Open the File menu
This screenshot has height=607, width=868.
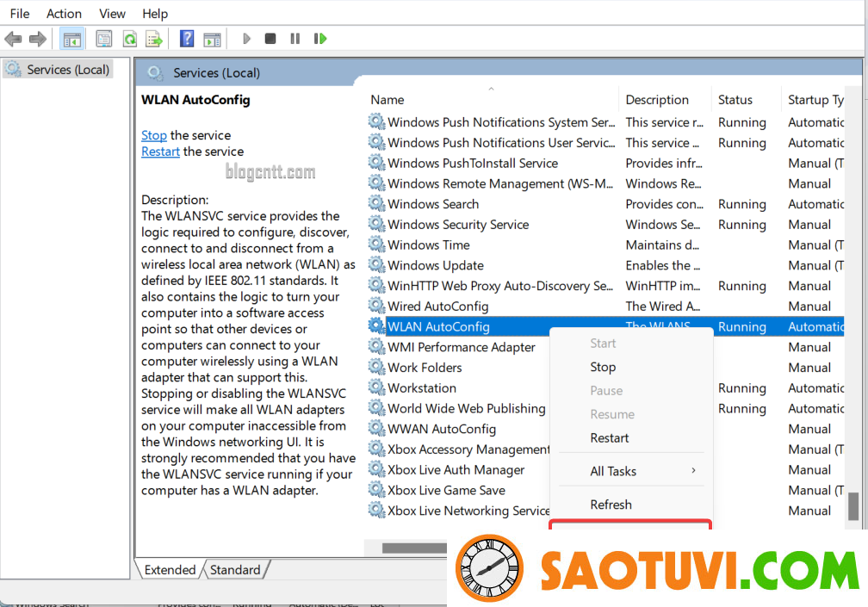pyautogui.click(x=20, y=13)
